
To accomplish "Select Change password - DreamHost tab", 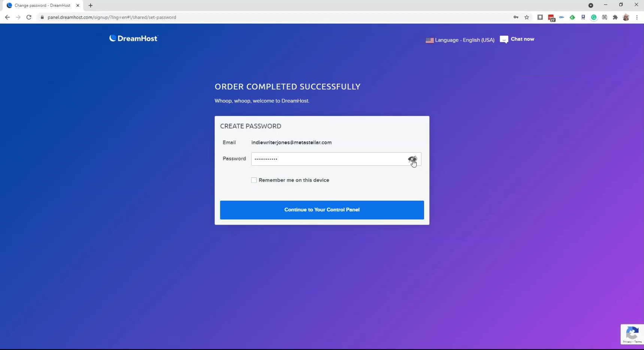I will (x=42, y=6).
